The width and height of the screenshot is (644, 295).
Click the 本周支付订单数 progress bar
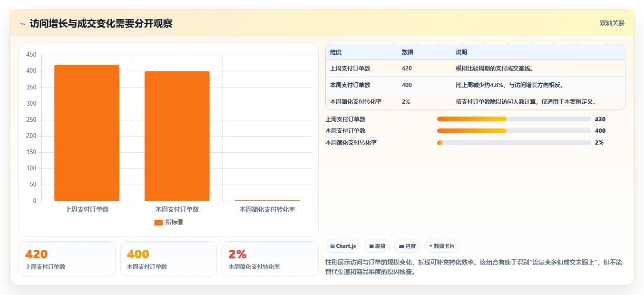coord(514,131)
